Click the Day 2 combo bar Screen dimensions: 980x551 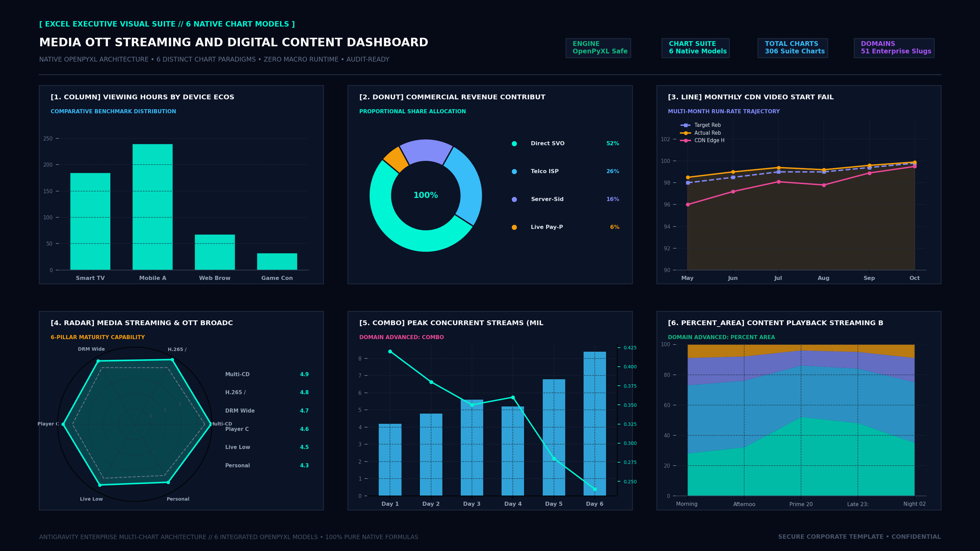431,455
